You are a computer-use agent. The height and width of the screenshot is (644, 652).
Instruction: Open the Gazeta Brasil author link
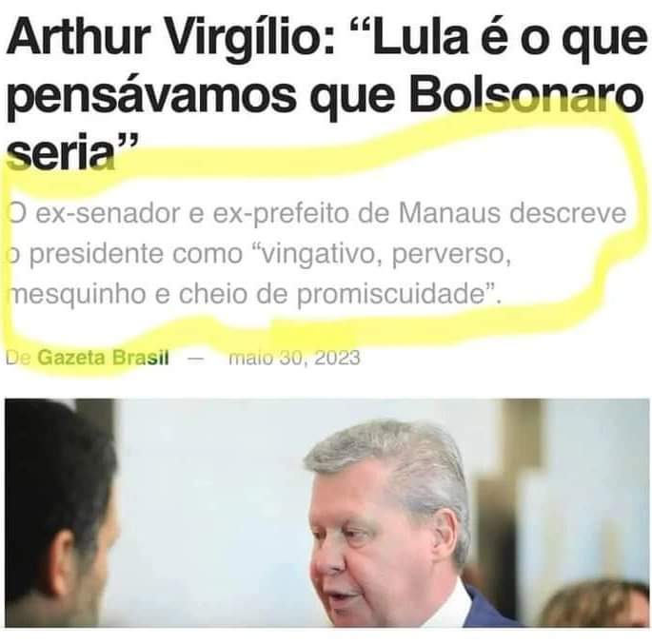pyautogui.click(x=103, y=358)
